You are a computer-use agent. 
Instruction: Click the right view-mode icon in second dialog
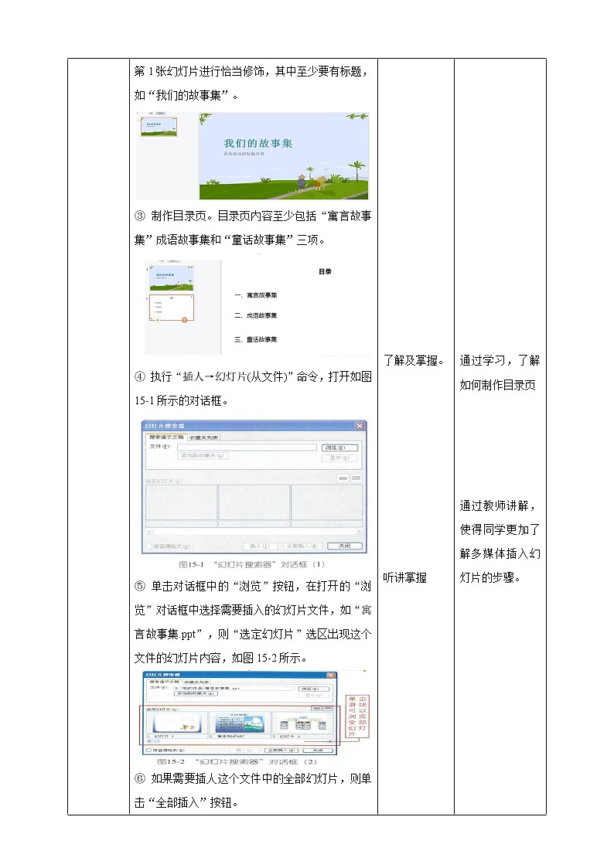(329, 706)
